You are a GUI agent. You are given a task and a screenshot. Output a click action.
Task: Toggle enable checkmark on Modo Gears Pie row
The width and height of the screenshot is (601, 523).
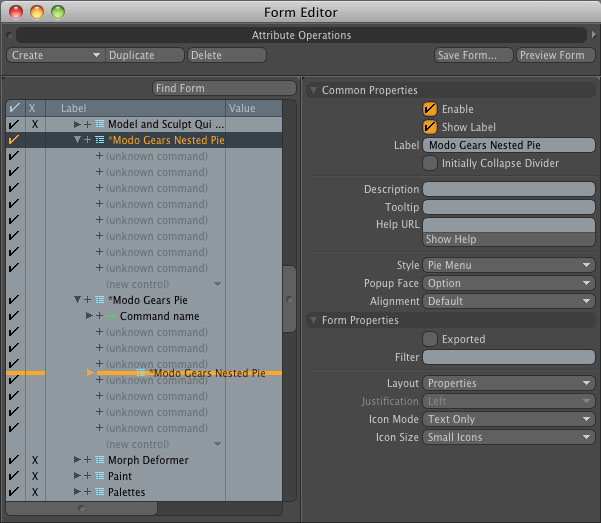14,300
